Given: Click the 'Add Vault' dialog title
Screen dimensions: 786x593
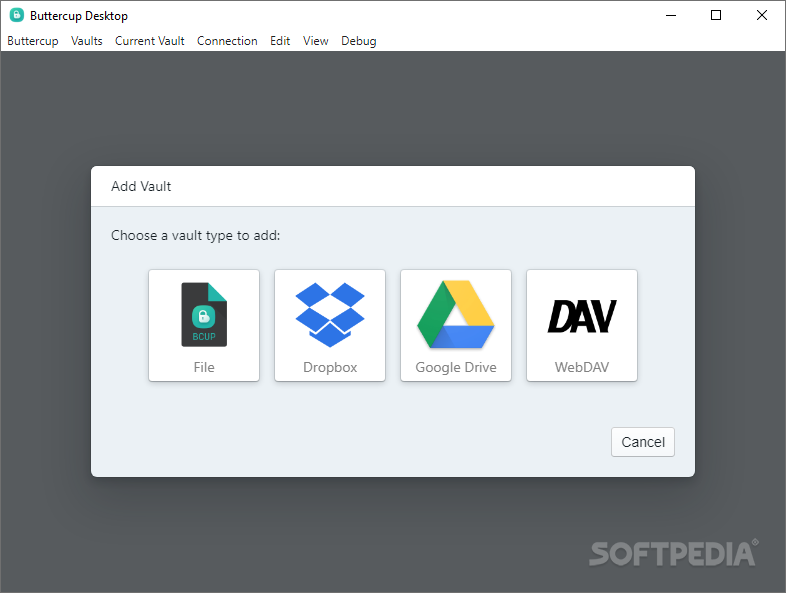Looking at the screenshot, I should (x=141, y=186).
